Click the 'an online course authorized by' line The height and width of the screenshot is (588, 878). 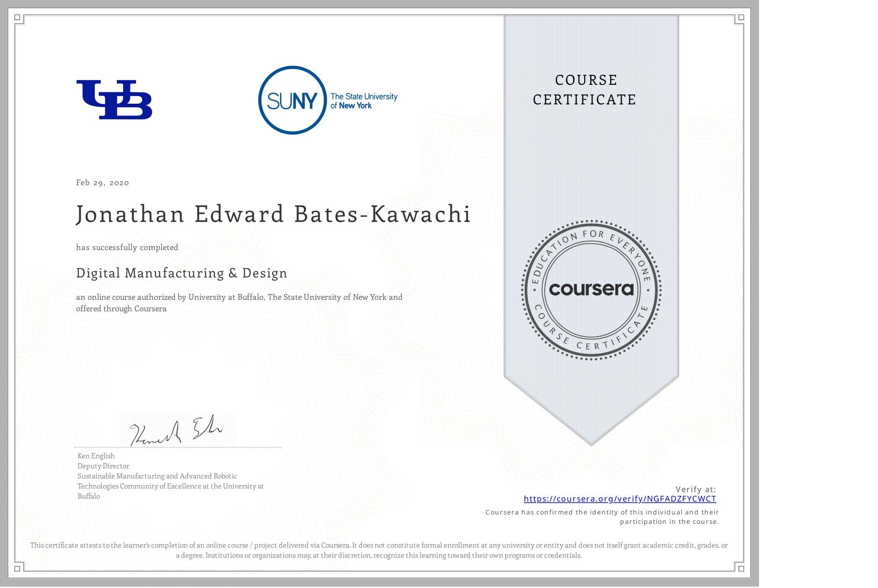click(x=239, y=297)
